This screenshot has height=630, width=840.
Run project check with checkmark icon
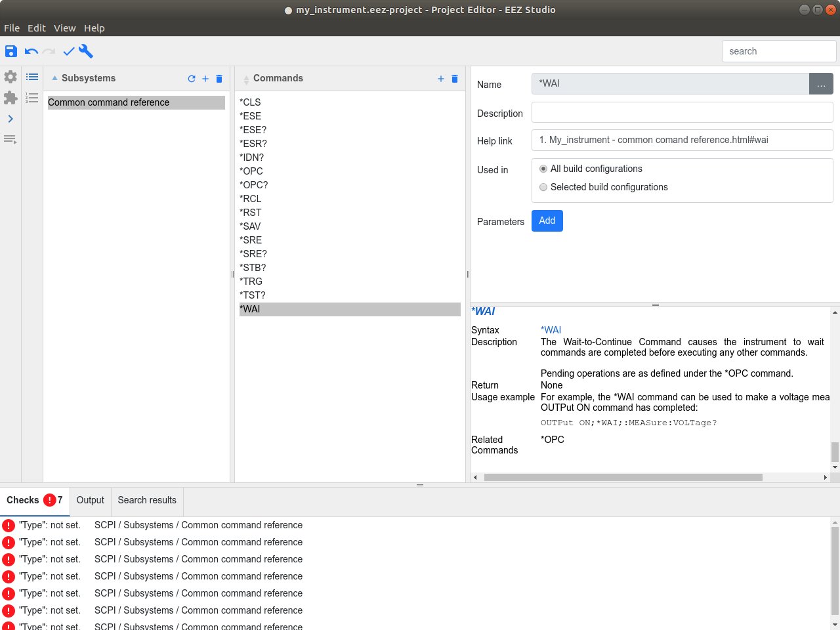tap(69, 51)
